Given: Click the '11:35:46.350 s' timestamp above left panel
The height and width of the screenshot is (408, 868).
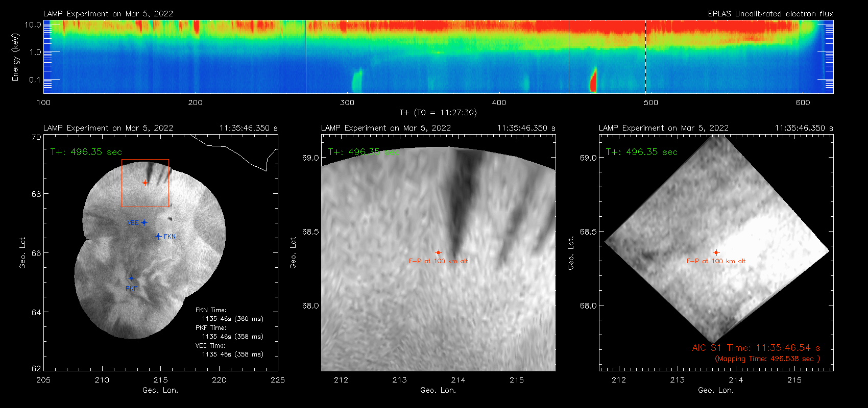Looking at the screenshot, I should (x=249, y=128).
